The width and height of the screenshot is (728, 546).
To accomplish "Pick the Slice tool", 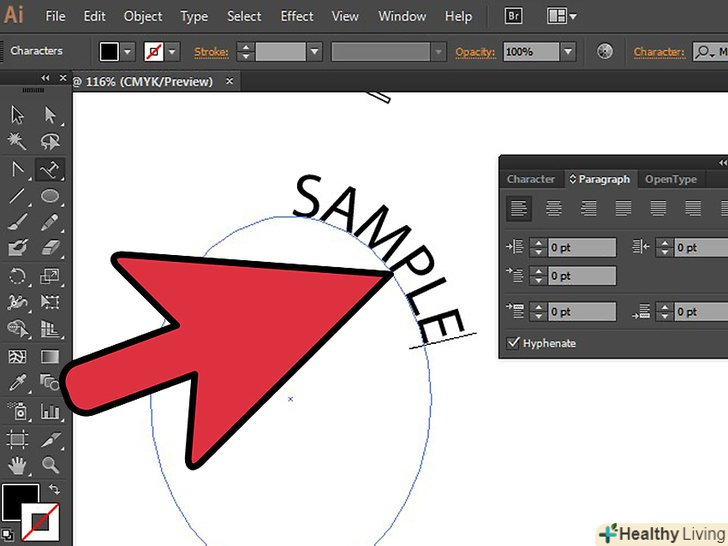I will pos(50,439).
